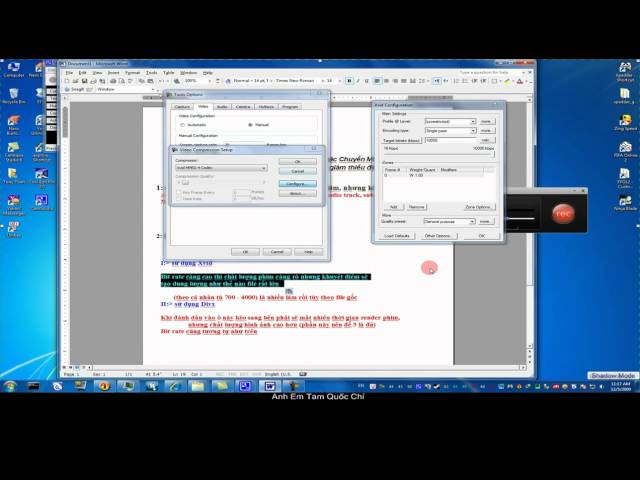Click the Increase Indent icon in Word
Image resolution: width=640 pixels, height=480 pixels.
[x=483, y=81]
